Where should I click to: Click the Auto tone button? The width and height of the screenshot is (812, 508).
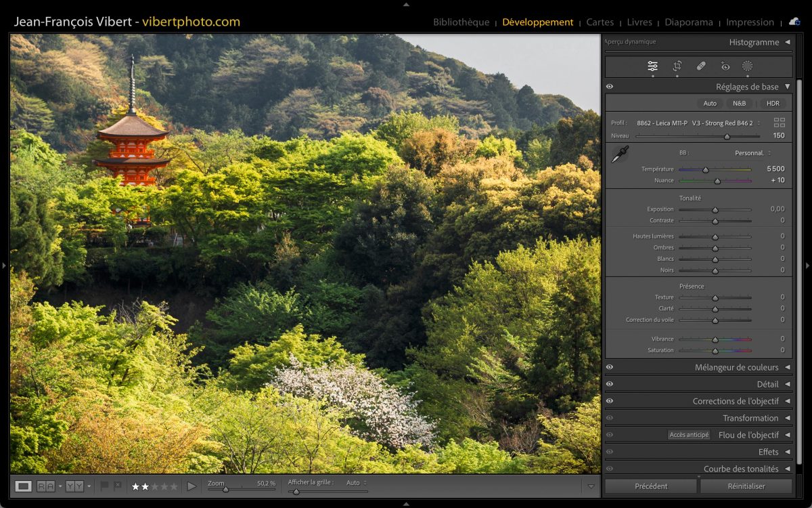[710, 104]
